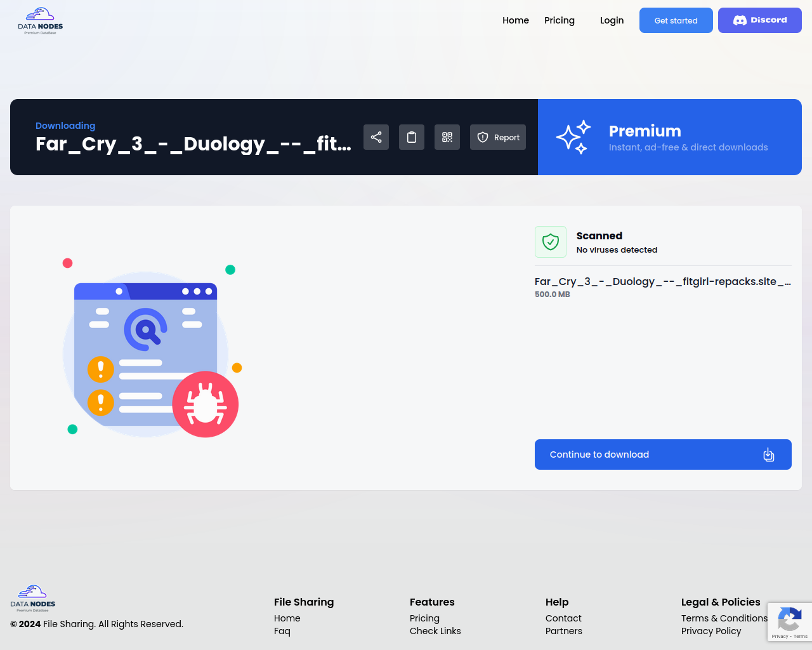Click the 'File Sharing' footer heading
The width and height of the screenshot is (812, 650).
[304, 602]
